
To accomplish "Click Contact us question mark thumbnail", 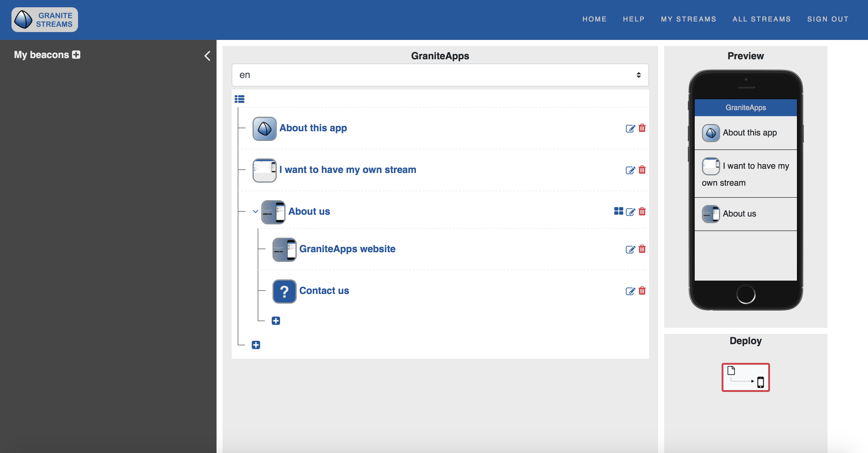I will [x=284, y=292].
